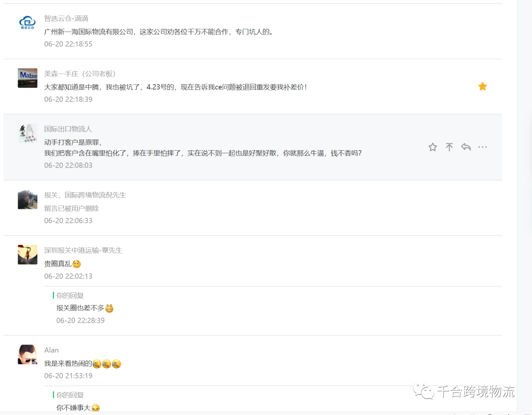
Task: Click Alan's sunglasses avatar
Action: 27,354
